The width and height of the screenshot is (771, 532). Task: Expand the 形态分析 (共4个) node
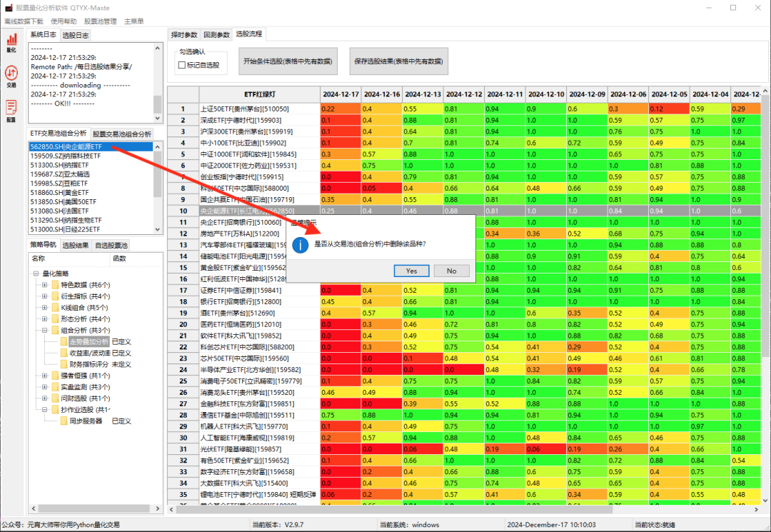click(45, 318)
